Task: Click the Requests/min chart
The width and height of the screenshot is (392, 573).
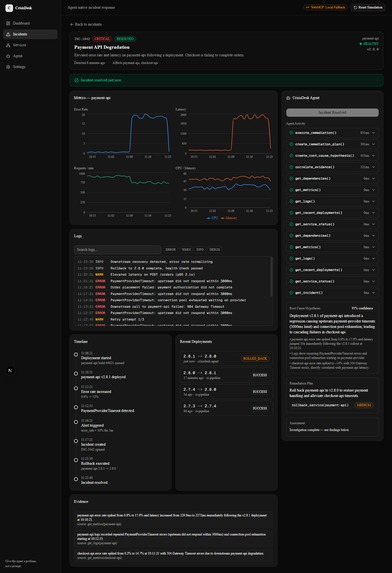Action: click(122, 193)
